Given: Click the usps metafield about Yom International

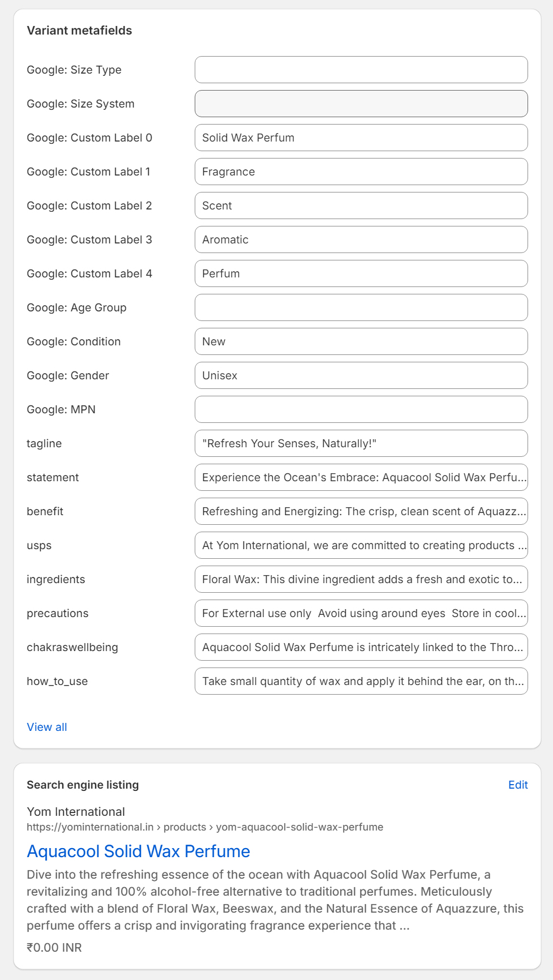Looking at the screenshot, I should coord(361,545).
